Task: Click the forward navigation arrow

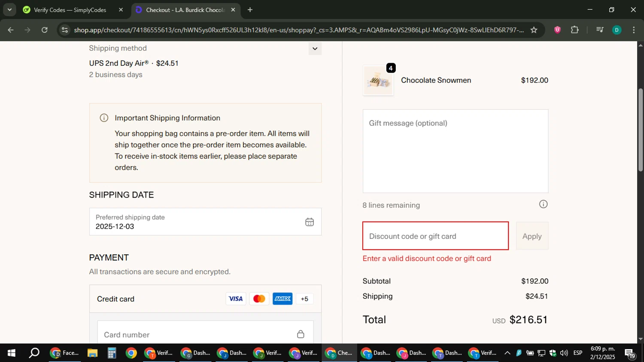Action: (27, 30)
